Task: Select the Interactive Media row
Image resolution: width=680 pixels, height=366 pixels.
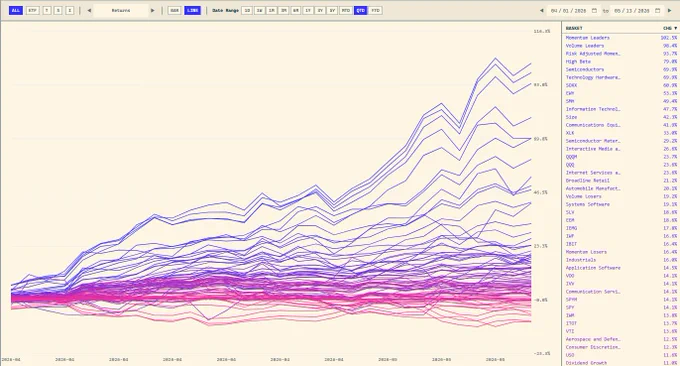Action: coord(621,149)
